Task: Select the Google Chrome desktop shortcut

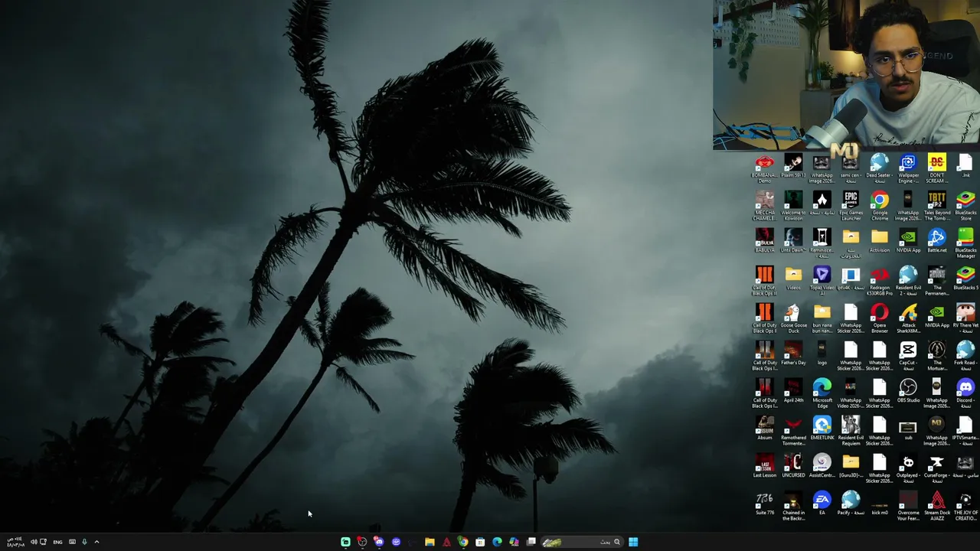Action: pos(879,206)
